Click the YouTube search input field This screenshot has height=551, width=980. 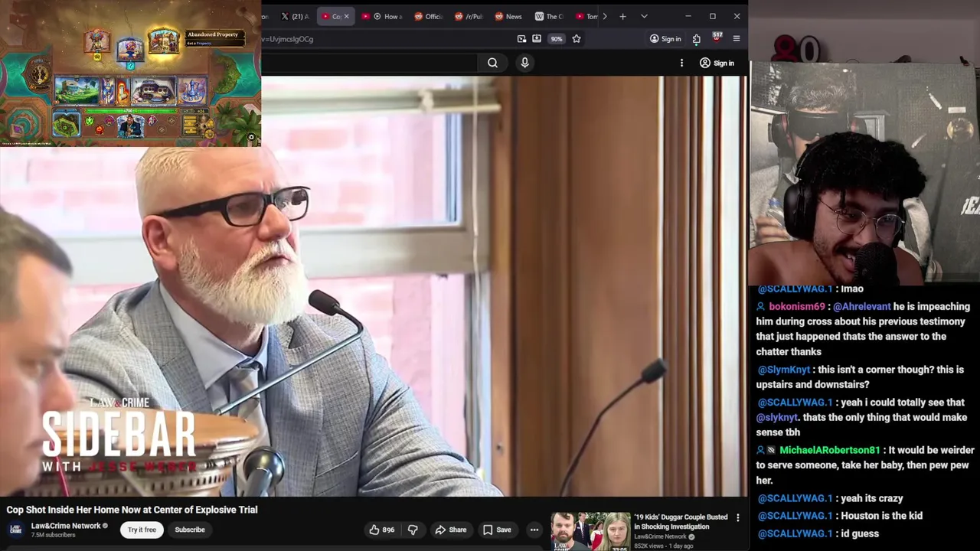(x=369, y=63)
